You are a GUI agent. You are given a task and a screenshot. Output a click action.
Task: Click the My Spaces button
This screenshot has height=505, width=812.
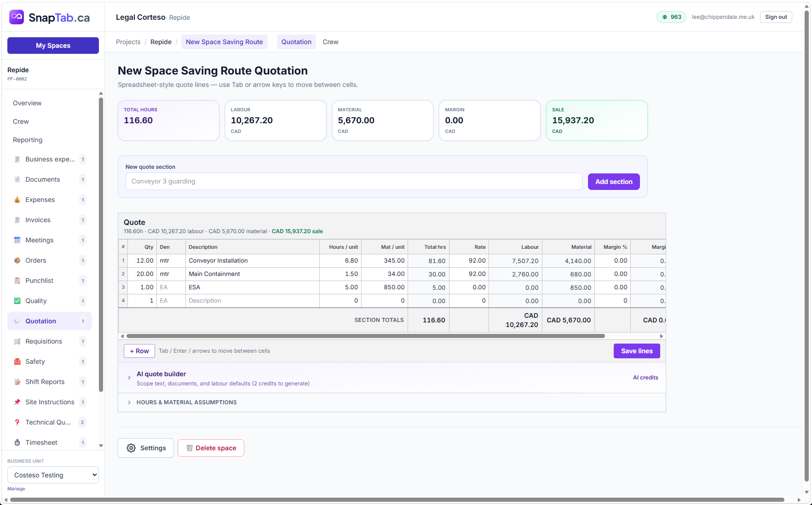[53, 46]
